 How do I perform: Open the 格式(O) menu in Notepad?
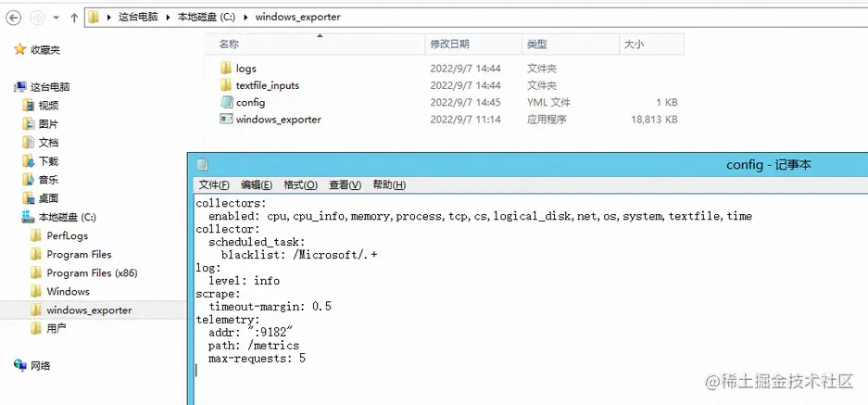tap(300, 185)
